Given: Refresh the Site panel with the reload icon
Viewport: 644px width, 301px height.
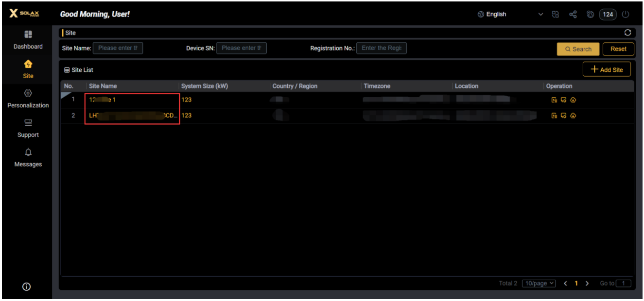Looking at the screenshot, I should coord(627,33).
